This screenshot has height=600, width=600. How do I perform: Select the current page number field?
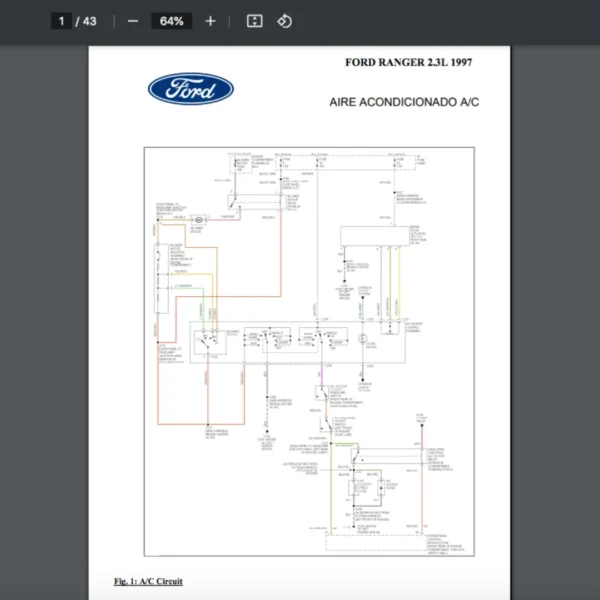pos(62,21)
